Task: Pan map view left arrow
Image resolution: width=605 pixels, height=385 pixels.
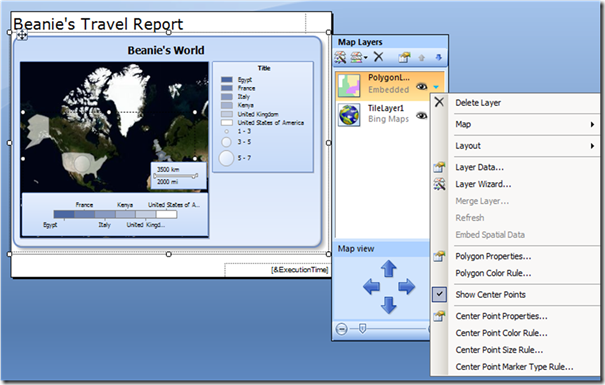Action: coord(372,287)
